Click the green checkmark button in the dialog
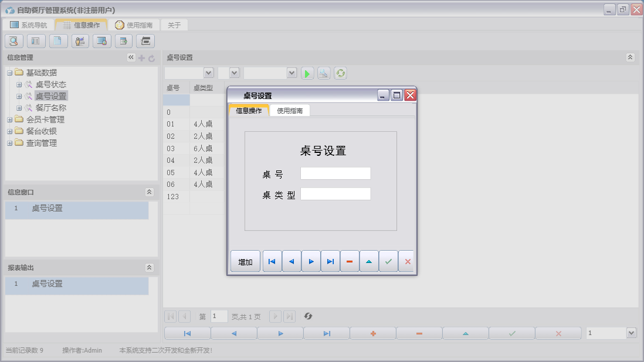 coord(388,262)
